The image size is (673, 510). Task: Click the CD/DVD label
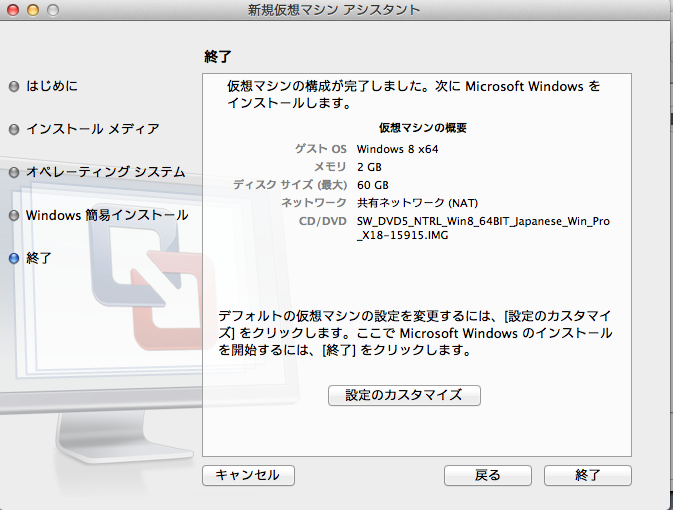[x=323, y=221]
